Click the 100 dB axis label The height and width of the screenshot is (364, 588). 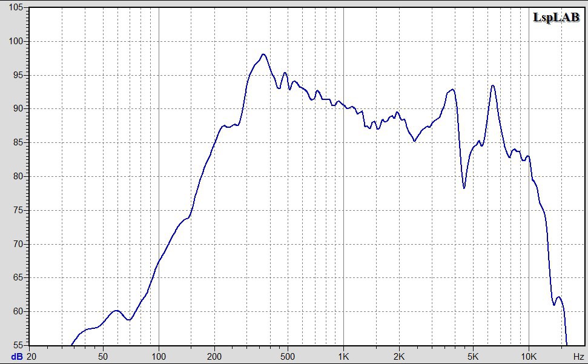click(15, 41)
